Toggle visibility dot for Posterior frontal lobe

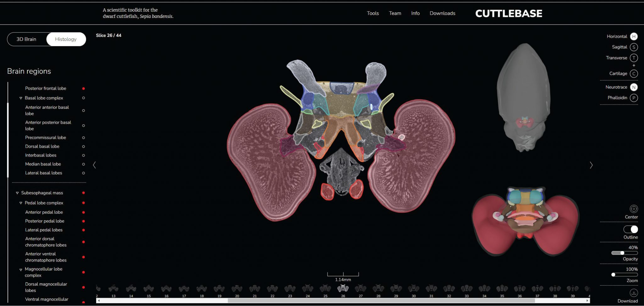tap(83, 89)
